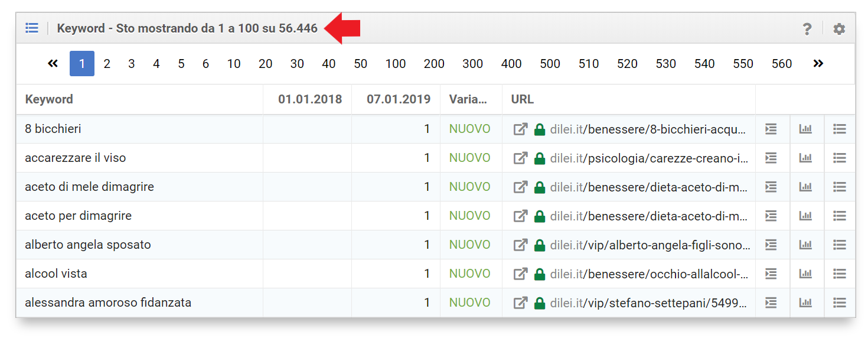Show chart icon for accarezzare il viso

coord(805,158)
